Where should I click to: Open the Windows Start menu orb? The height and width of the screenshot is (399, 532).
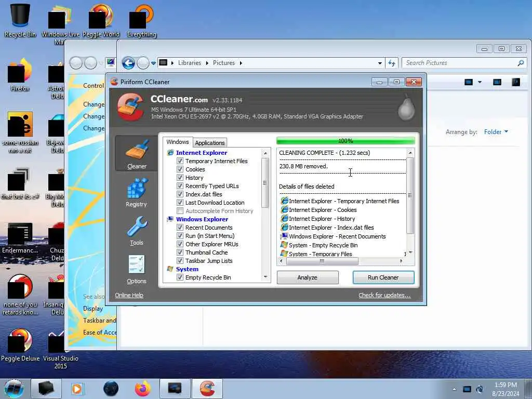tap(14, 389)
